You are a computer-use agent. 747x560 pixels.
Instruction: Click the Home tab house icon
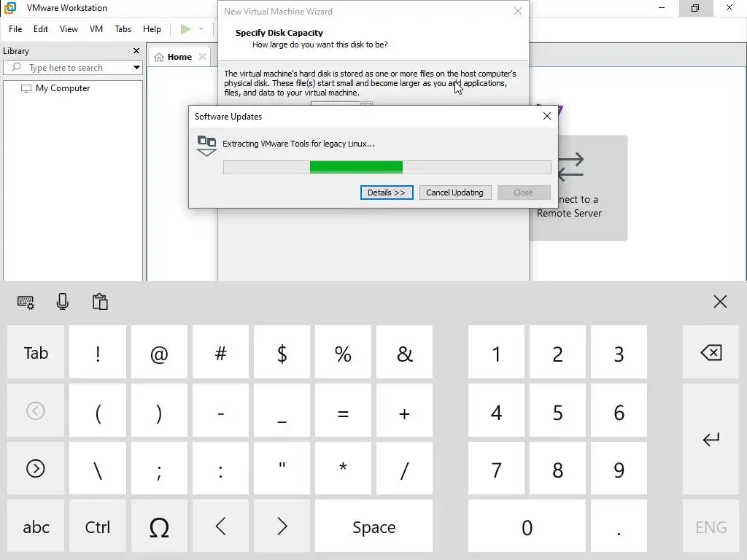(159, 57)
